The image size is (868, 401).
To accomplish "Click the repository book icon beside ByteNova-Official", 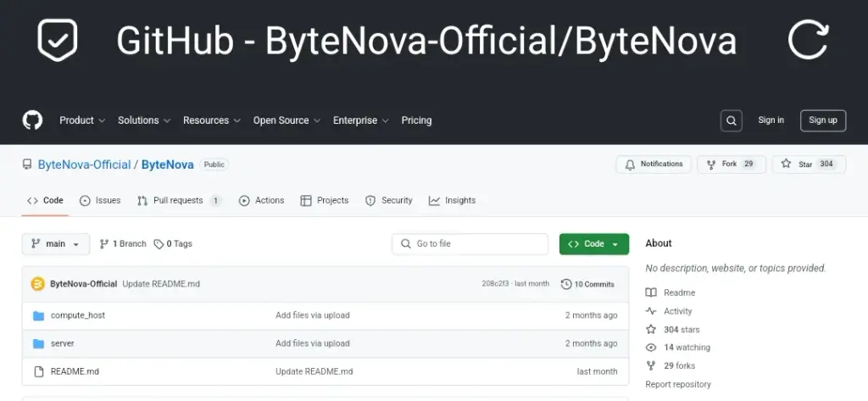I will [x=27, y=164].
